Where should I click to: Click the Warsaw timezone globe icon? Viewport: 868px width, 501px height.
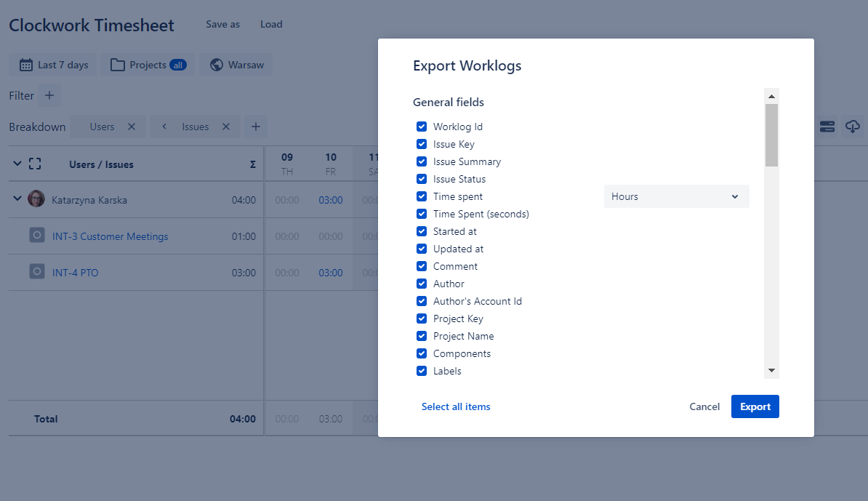(216, 65)
